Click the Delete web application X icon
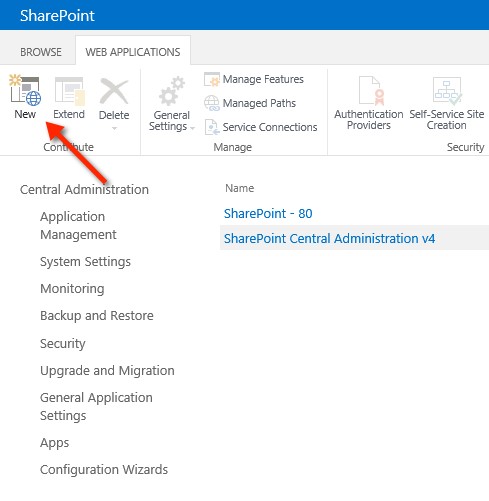The width and height of the screenshot is (489, 501). (114, 91)
